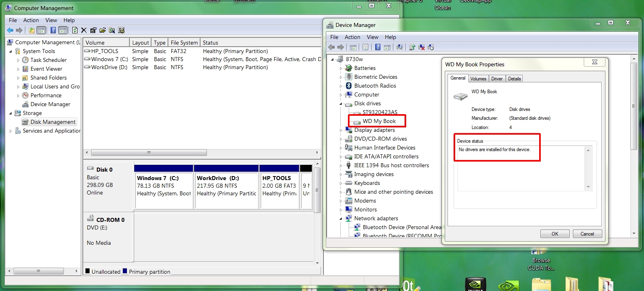The height and width of the screenshot is (291, 644).
Task: Select Windows 7 (C:) partition block
Action: click(x=164, y=187)
